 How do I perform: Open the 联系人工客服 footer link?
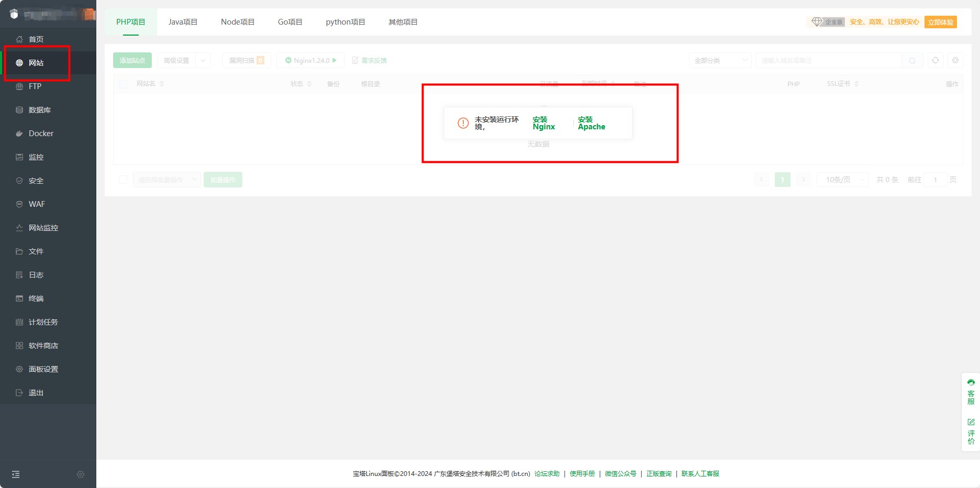(700, 474)
